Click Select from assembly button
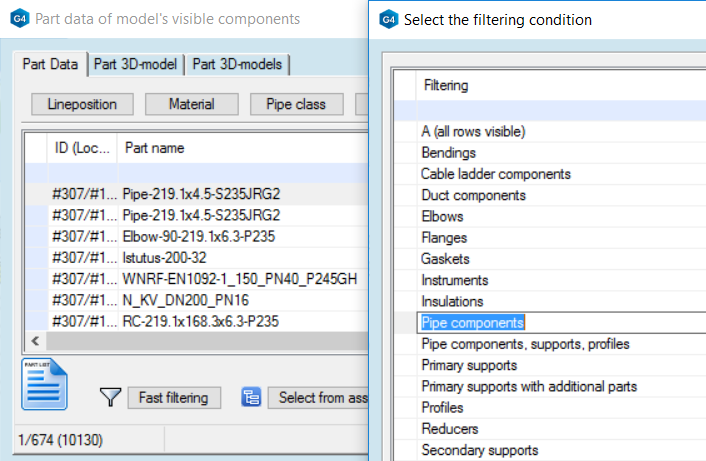 [x=318, y=398]
